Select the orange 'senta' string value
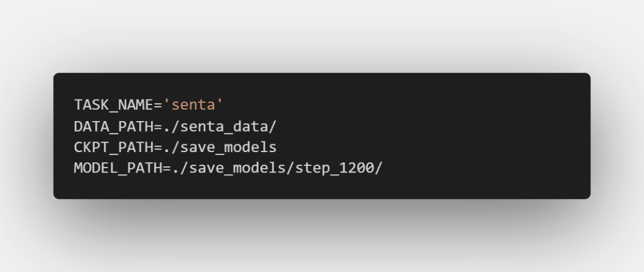The image size is (644, 272). 193,105
